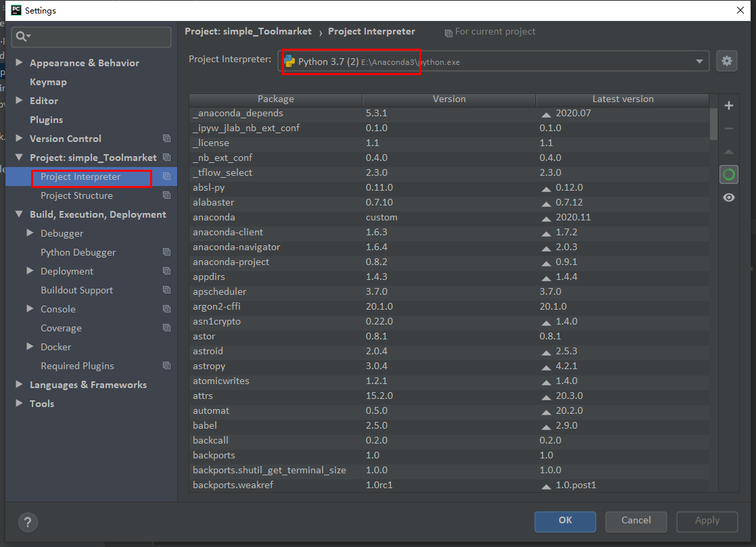
Task: Click the Python logo beside Python 3.7
Action: 291,61
